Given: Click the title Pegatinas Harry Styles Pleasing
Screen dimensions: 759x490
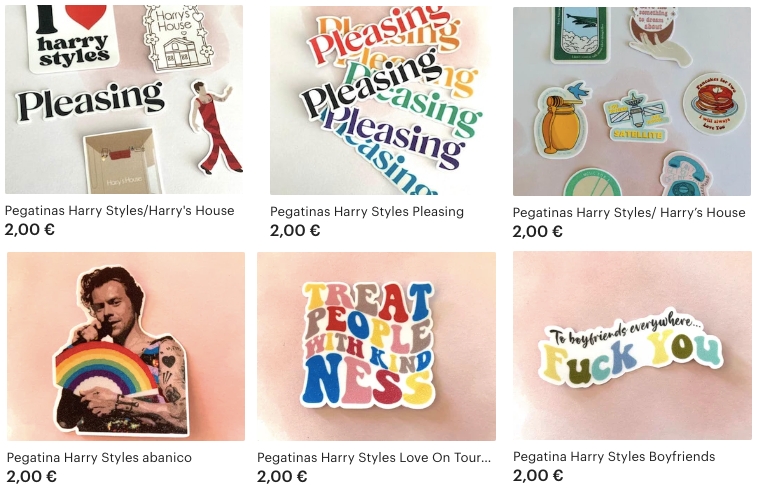Looking at the screenshot, I should (367, 212).
